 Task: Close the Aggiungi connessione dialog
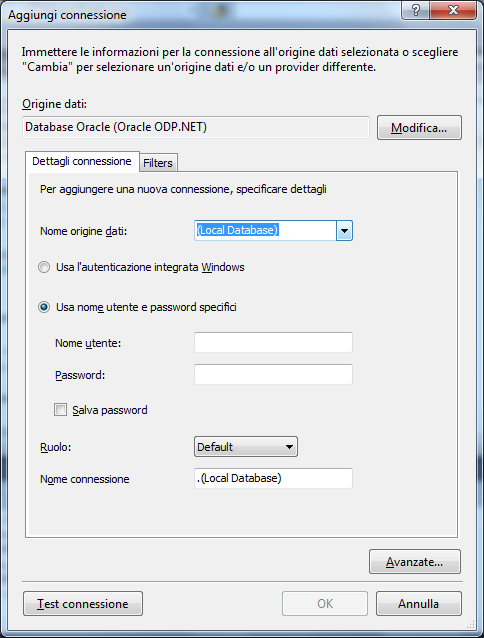point(453,10)
